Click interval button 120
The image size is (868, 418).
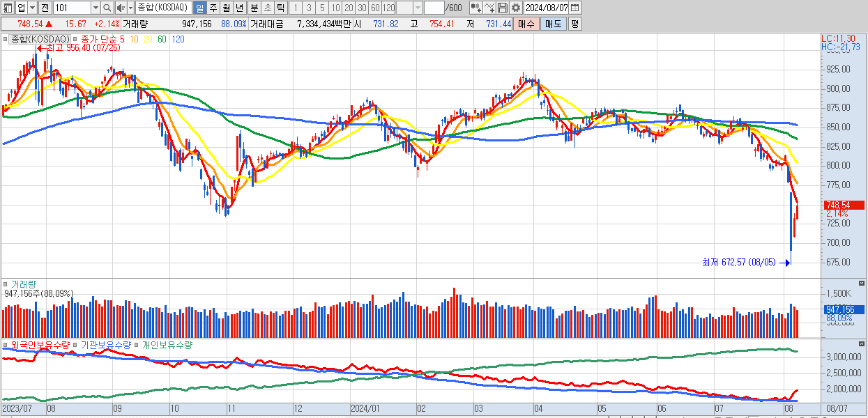click(x=389, y=8)
